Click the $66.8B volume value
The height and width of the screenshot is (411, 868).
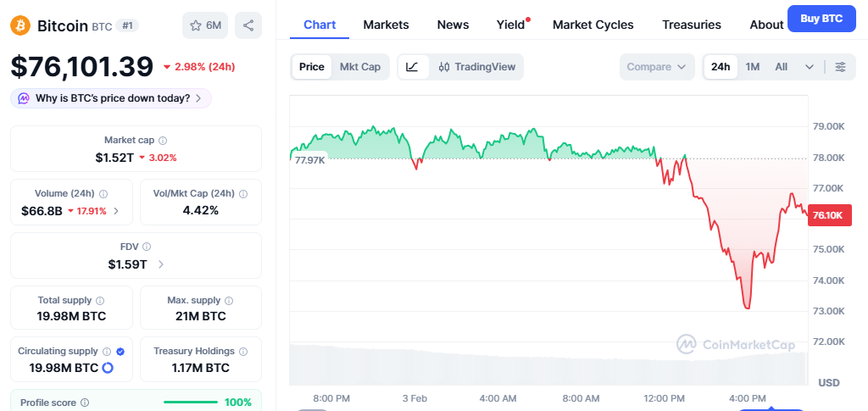[x=42, y=211]
